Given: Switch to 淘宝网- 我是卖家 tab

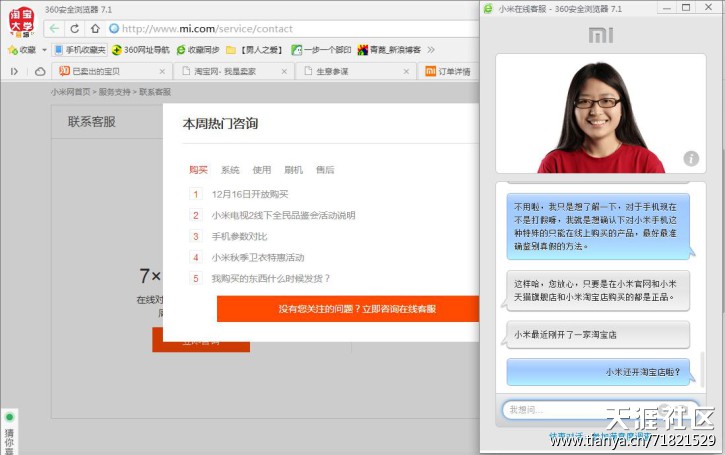Looking at the screenshot, I should coord(233,71).
